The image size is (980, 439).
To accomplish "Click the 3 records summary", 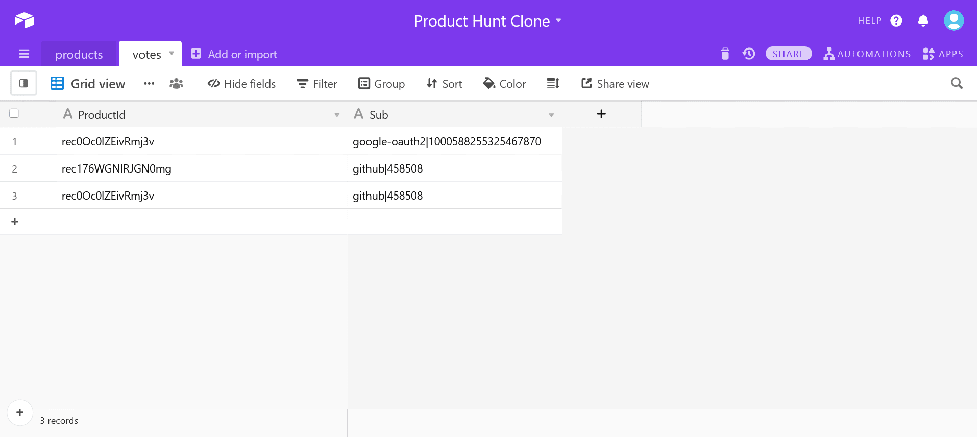I will pos(59,421).
